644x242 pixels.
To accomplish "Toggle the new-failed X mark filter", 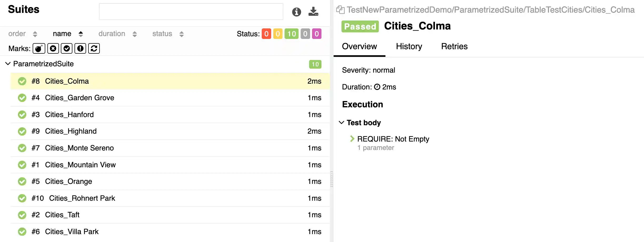I will click(x=53, y=49).
